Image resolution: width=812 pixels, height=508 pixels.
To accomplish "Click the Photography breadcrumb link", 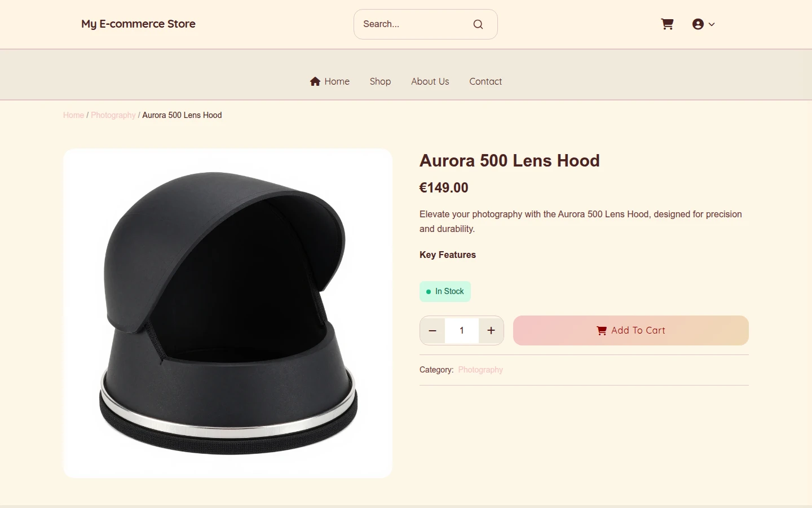I will (113, 115).
